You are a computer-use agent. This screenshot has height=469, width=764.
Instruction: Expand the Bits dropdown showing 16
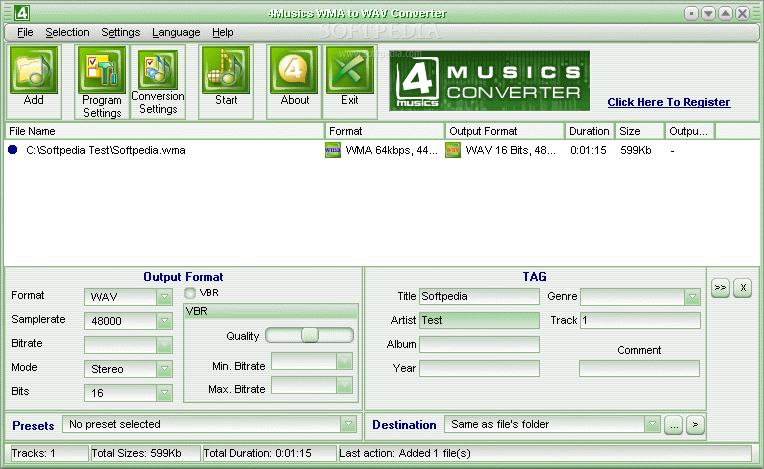[164, 393]
